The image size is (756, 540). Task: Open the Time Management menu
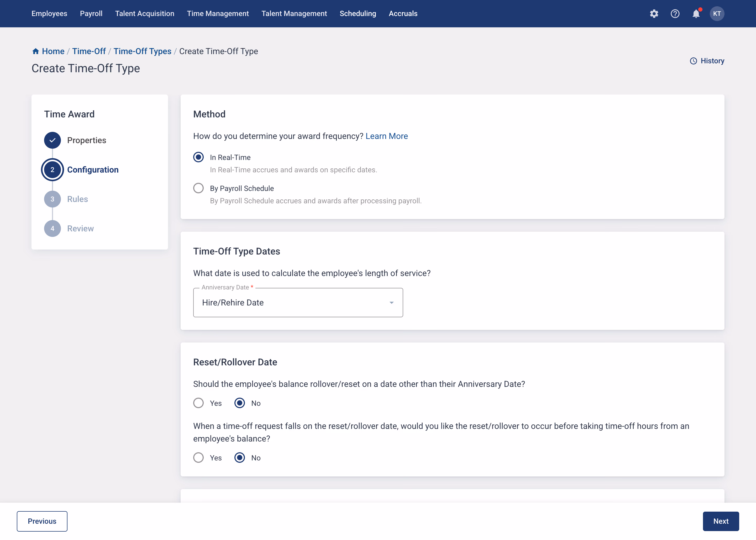(x=218, y=14)
